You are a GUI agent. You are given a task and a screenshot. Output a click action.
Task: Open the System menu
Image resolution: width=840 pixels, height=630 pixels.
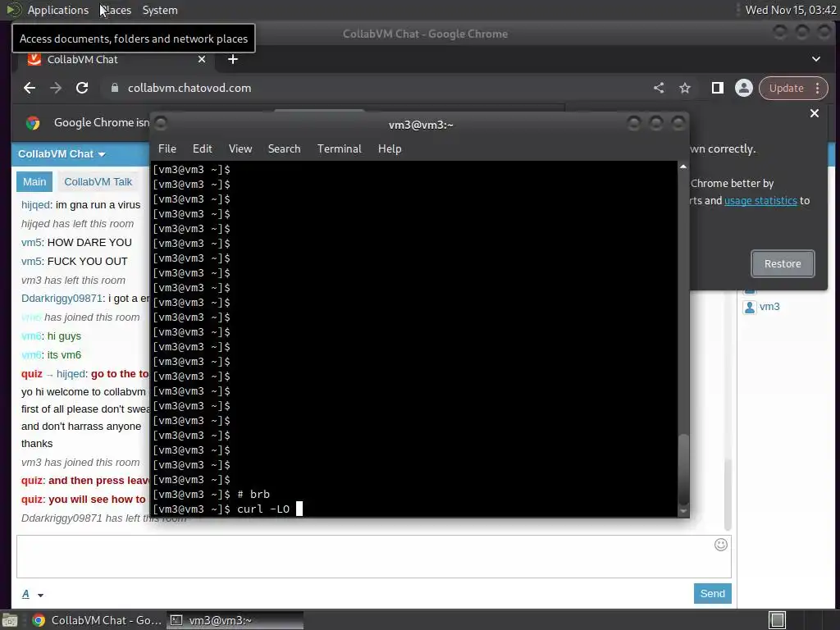point(160,10)
